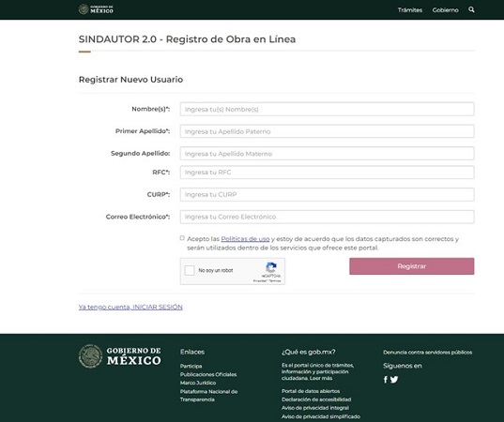Click the Registrar button

coord(412,266)
